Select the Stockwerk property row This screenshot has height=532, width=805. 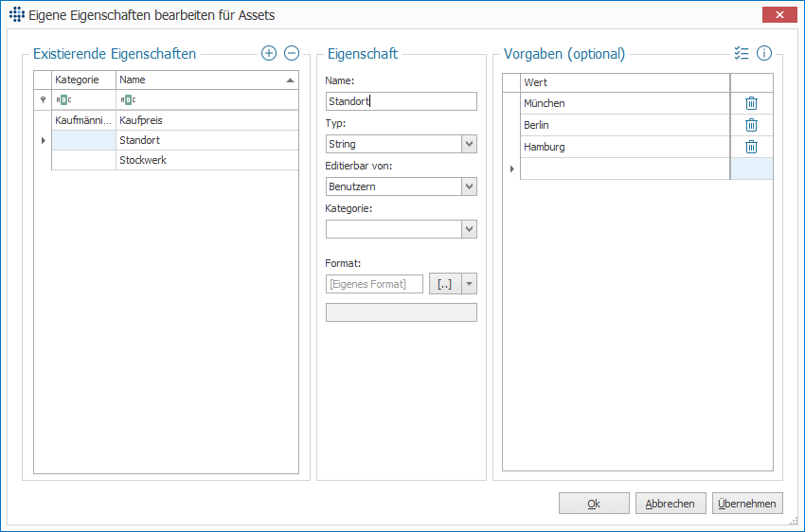coord(175,160)
